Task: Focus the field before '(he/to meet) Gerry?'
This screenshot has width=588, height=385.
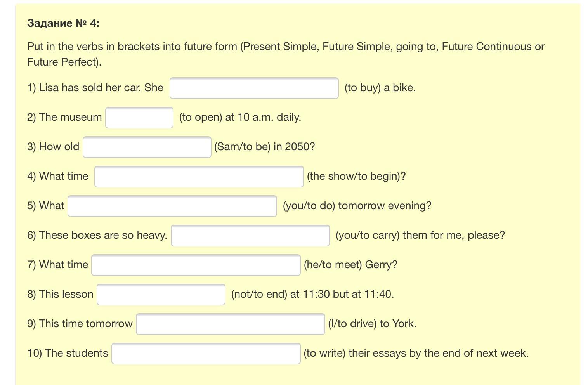Action: pyautogui.click(x=196, y=265)
